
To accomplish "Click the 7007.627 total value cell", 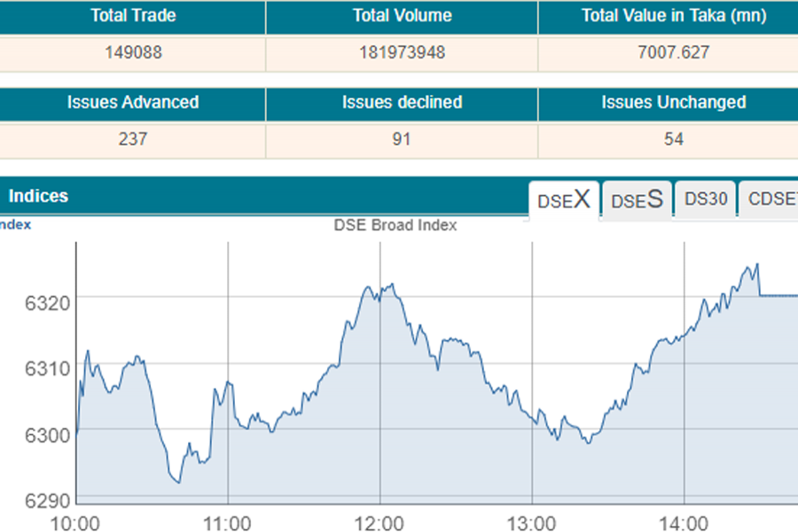I will (x=674, y=52).
